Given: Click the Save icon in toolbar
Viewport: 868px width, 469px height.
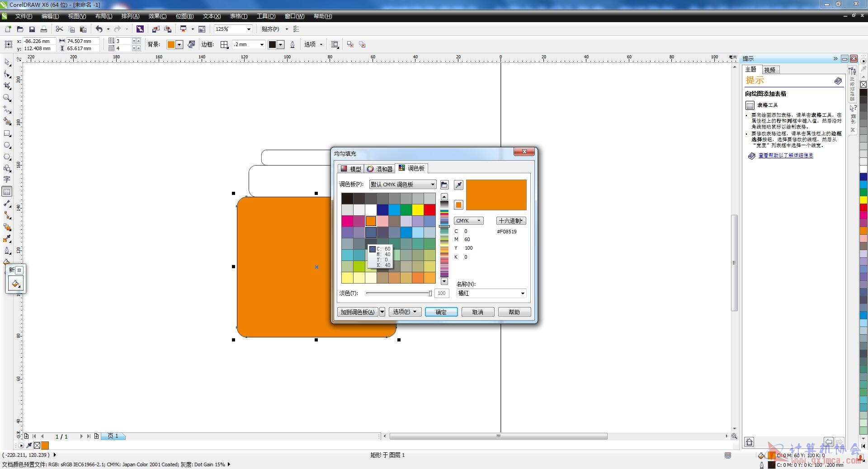Looking at the screenshot, I should coord(32,29).
